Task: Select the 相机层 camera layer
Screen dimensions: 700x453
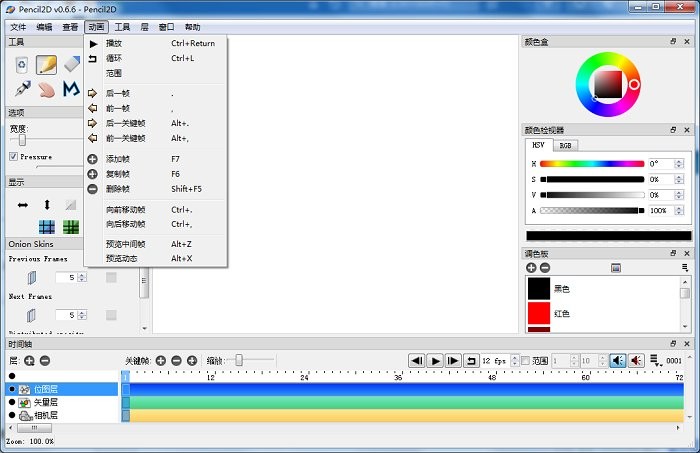Action: 46,415
